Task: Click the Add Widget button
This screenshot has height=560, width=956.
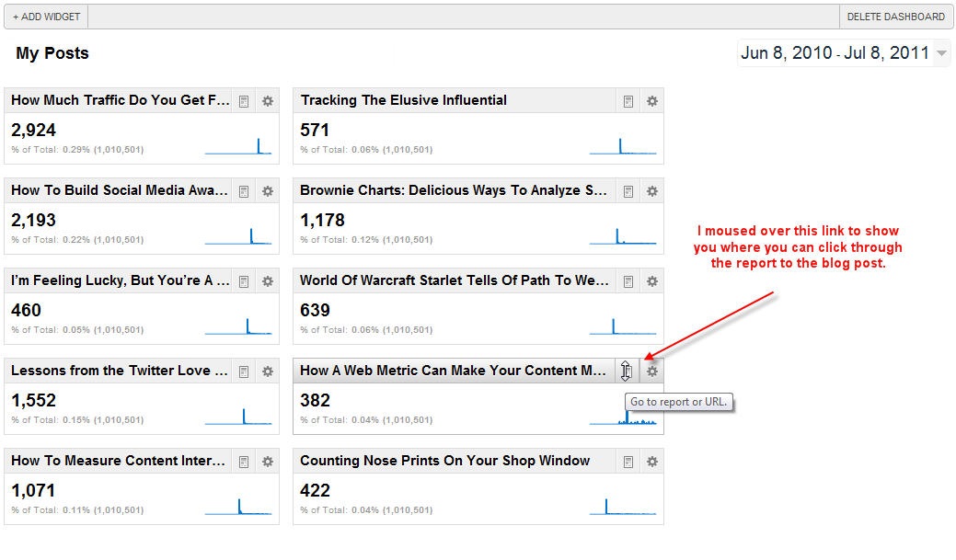Action: click(x=46, y=17)
